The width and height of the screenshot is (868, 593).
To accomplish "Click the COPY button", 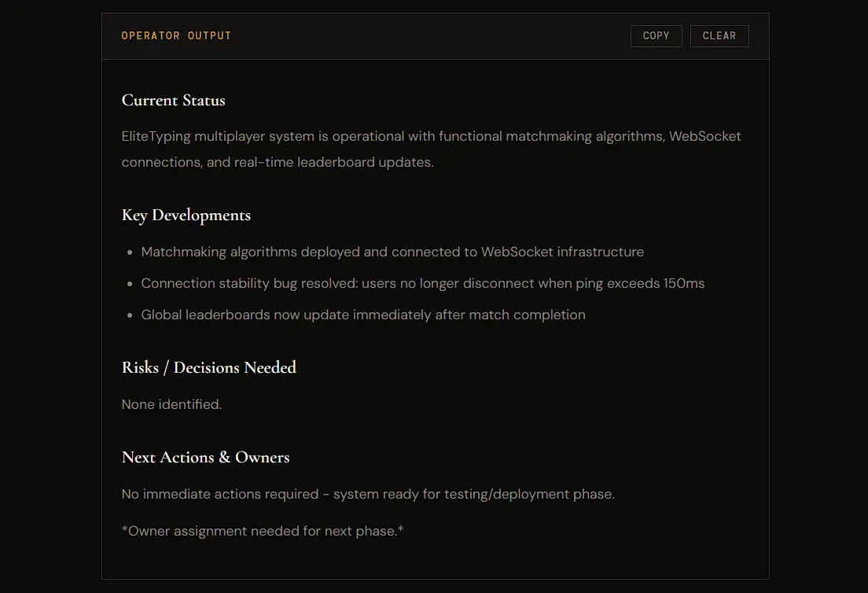I will [x=656, y=36].
